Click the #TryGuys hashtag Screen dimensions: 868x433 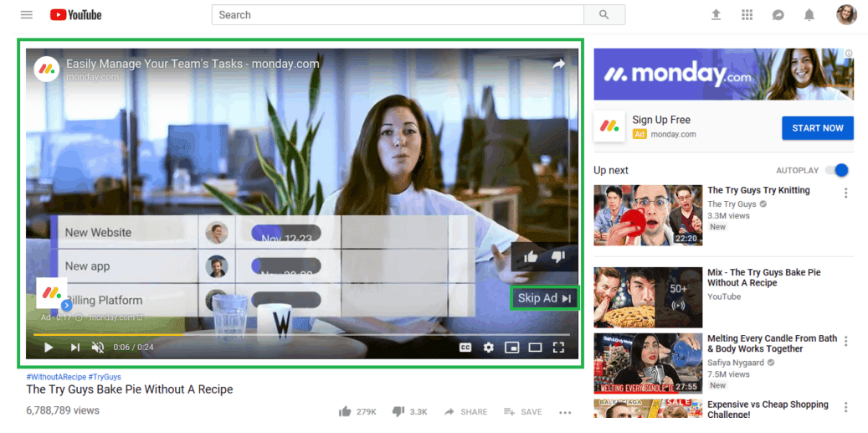[x=105, y=377]
